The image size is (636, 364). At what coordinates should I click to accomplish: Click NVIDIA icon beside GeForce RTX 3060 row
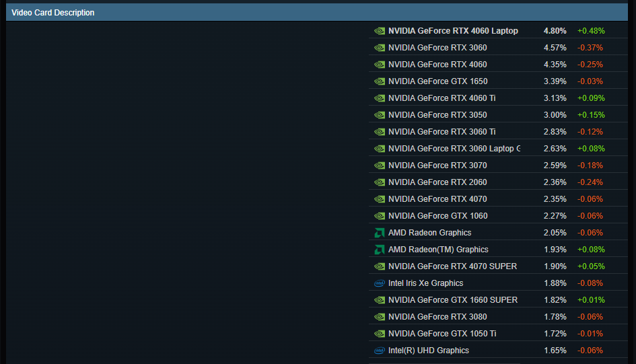[x=380, y=48]
